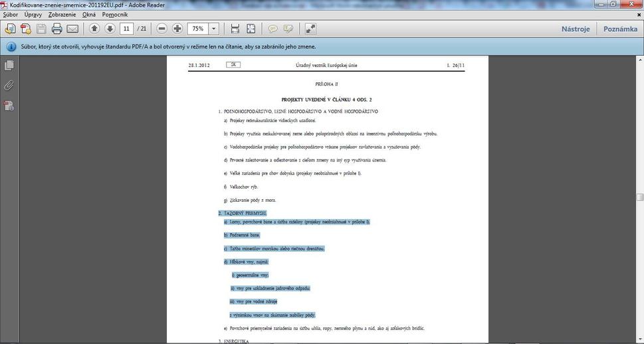Zoom out with the minus button
Image resolution: width=644 pixels, height=344 pixels.
tap(161, 29)
